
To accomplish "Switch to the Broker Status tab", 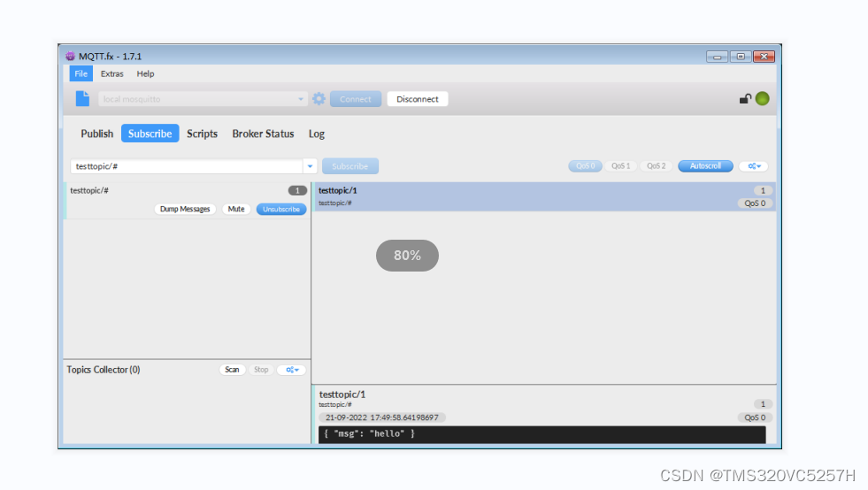I will [x=263, y=134].
